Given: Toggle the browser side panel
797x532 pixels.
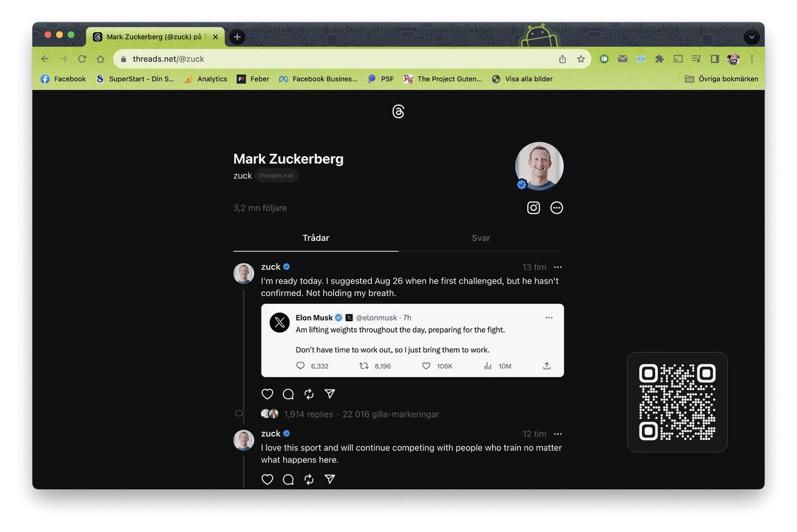Looking at the screenshot, I should coord(715,59).
